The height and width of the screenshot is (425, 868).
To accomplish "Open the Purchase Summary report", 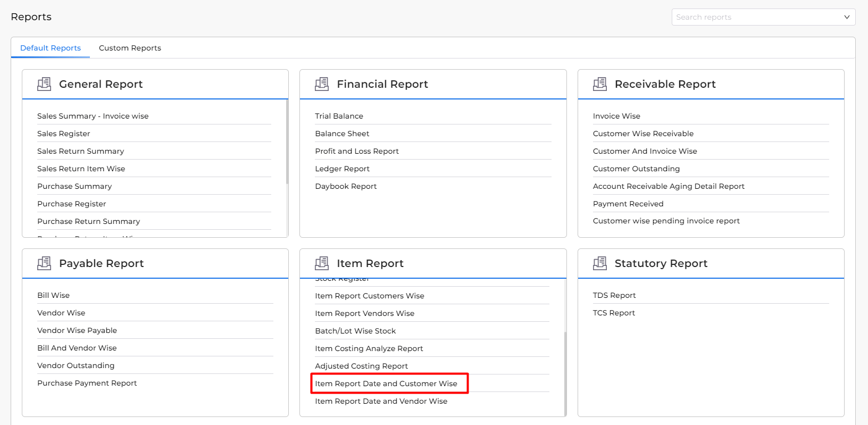I will pyautogui.click(x=74, y=186).
